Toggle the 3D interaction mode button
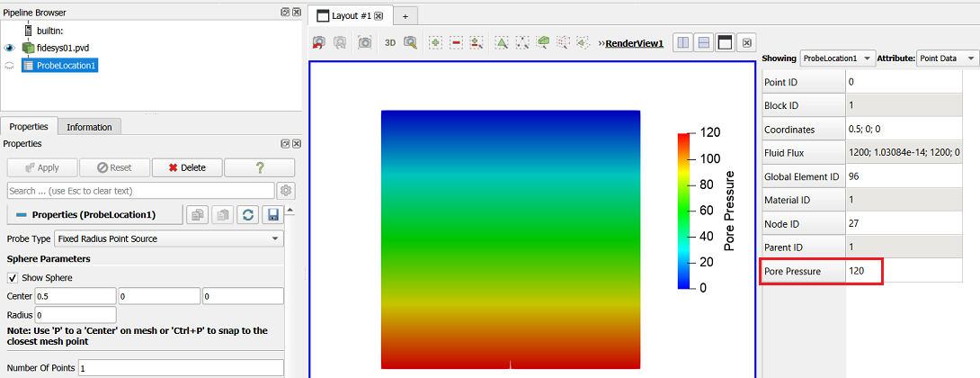The height and width of the screenshot is (378, 980). pos(390,42)
